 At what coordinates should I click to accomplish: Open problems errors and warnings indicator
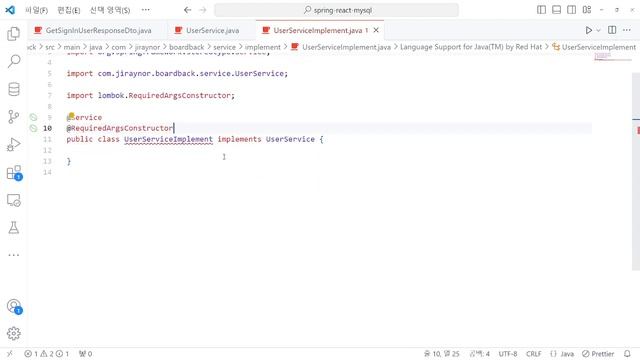(x=46, y=353)
